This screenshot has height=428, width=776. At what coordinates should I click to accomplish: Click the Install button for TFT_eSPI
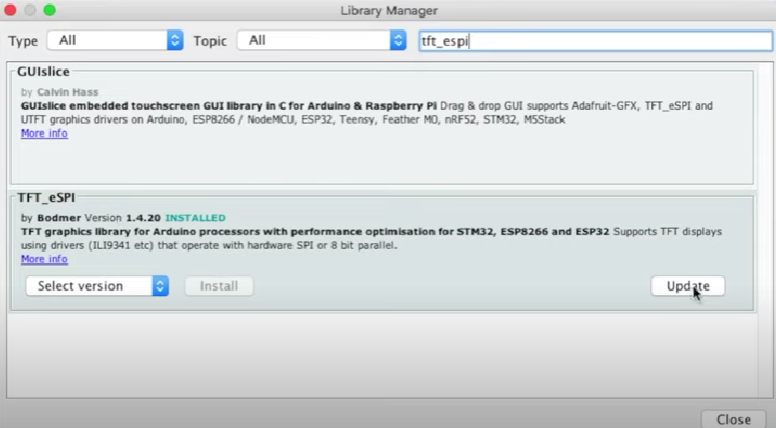[x=218, y=286]
